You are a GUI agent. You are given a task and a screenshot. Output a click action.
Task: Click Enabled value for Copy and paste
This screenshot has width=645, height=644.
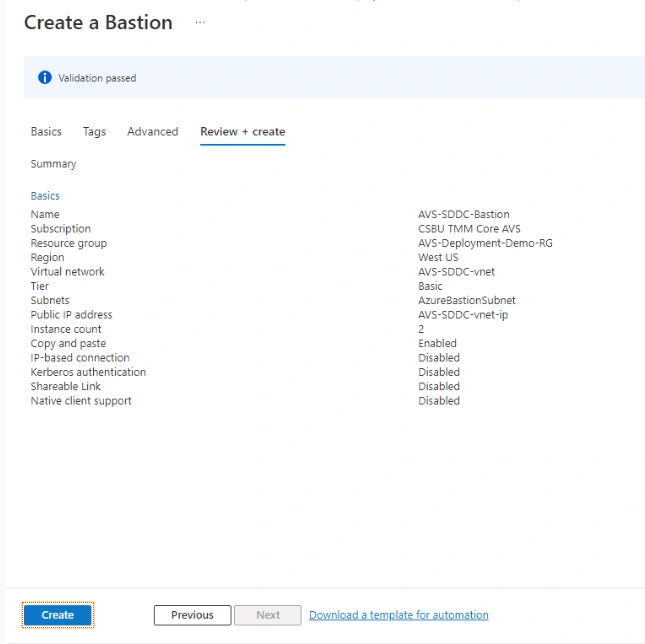tap(437, 343)
